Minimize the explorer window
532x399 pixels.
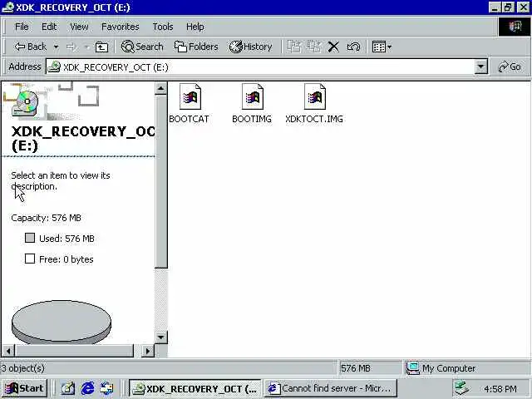[495, 7]
